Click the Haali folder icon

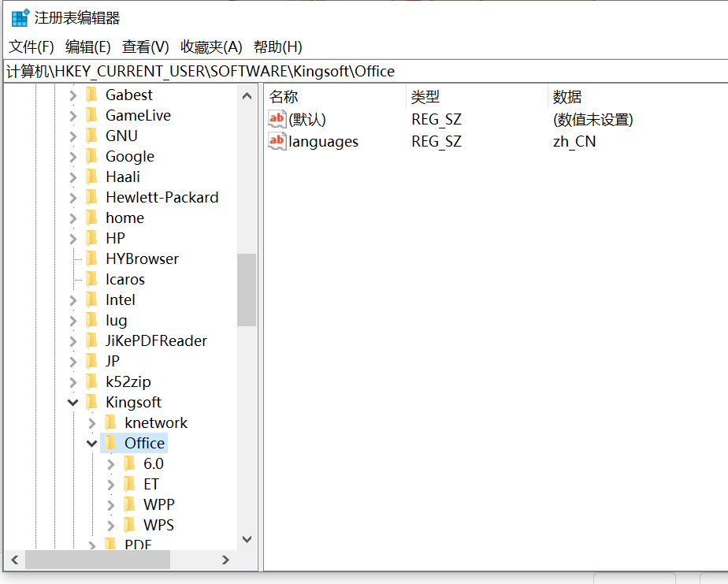click(92, 177)
